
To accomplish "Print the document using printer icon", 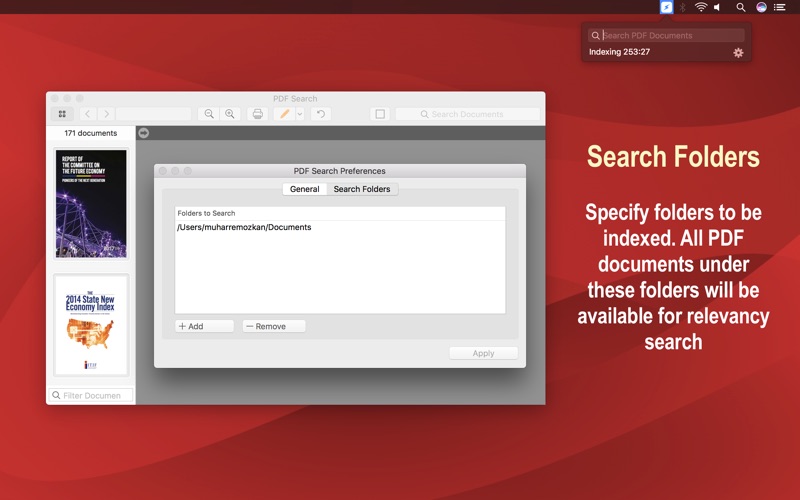I will 258,114.
